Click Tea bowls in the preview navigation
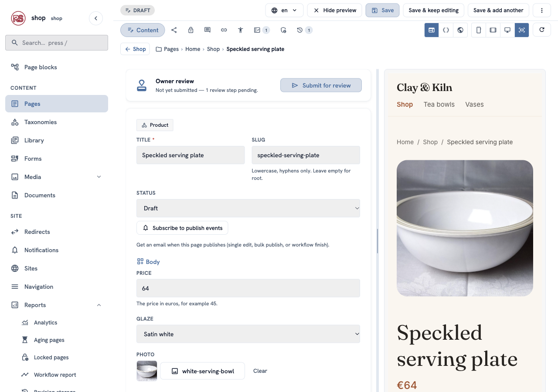 (x=439, y=105)
